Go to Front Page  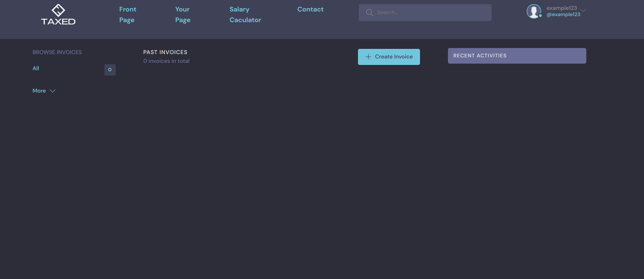pos(128,14)
